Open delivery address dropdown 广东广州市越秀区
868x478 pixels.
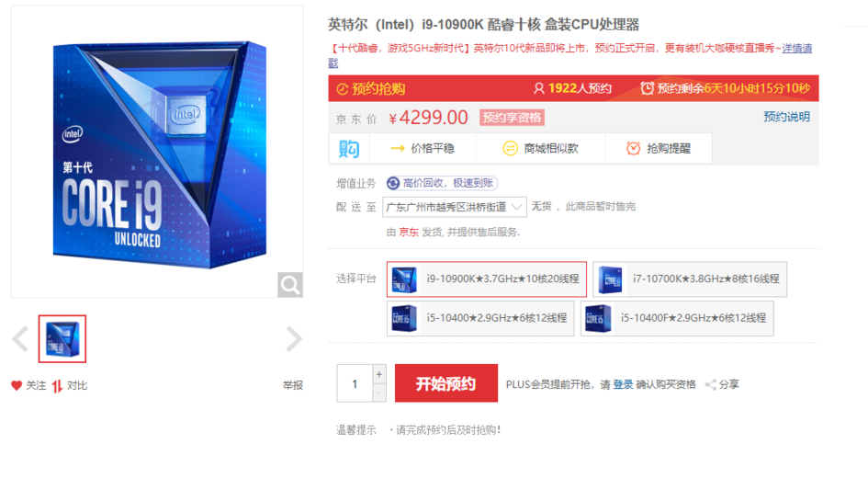coord(455,207)
